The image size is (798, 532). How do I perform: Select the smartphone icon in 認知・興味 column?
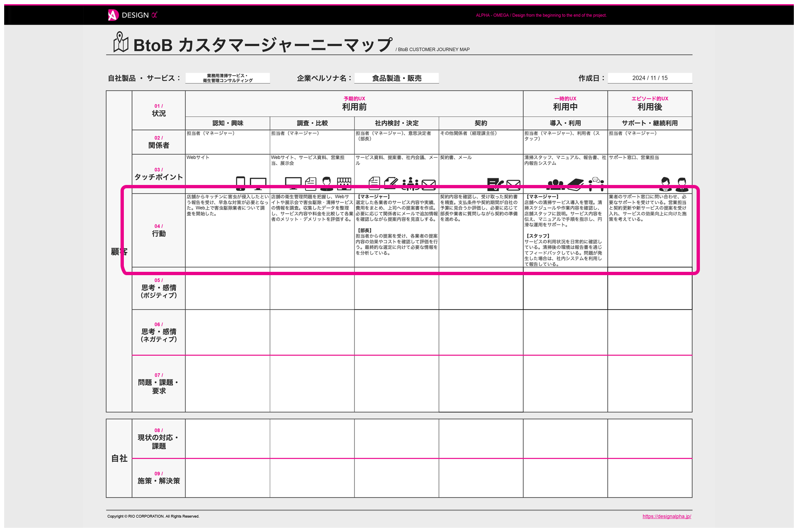[240, 183]
